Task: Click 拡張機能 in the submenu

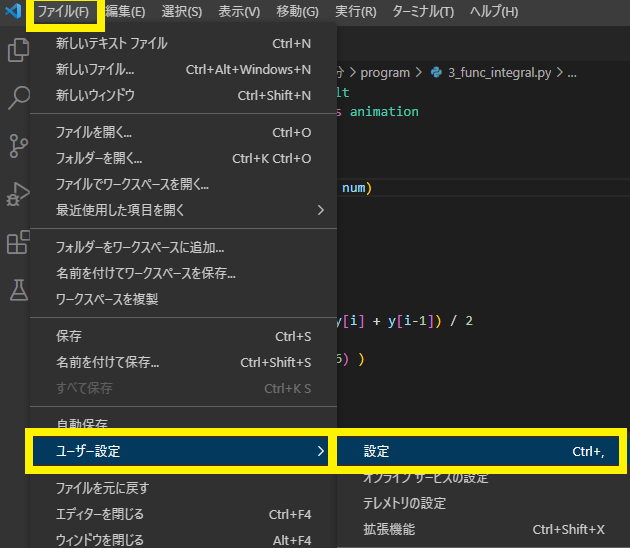Action: [x=389, y=529]
